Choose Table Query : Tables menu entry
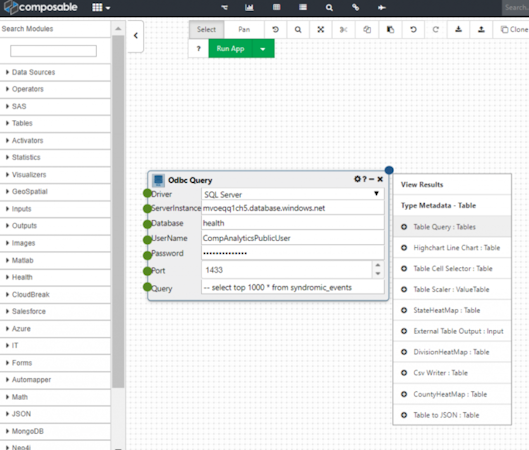This screenshot has width=529, height=450. pos(452,227)
